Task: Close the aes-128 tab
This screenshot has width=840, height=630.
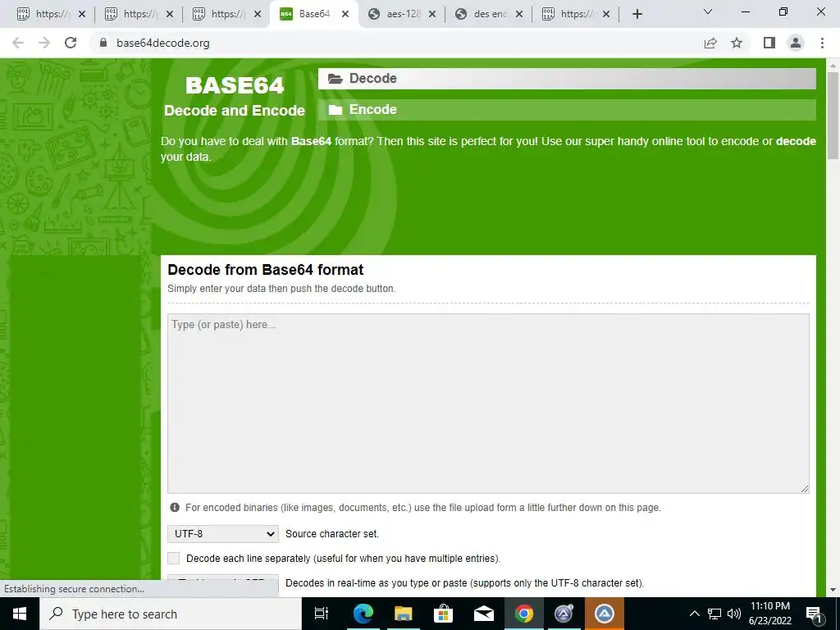Action: [432, 14]
